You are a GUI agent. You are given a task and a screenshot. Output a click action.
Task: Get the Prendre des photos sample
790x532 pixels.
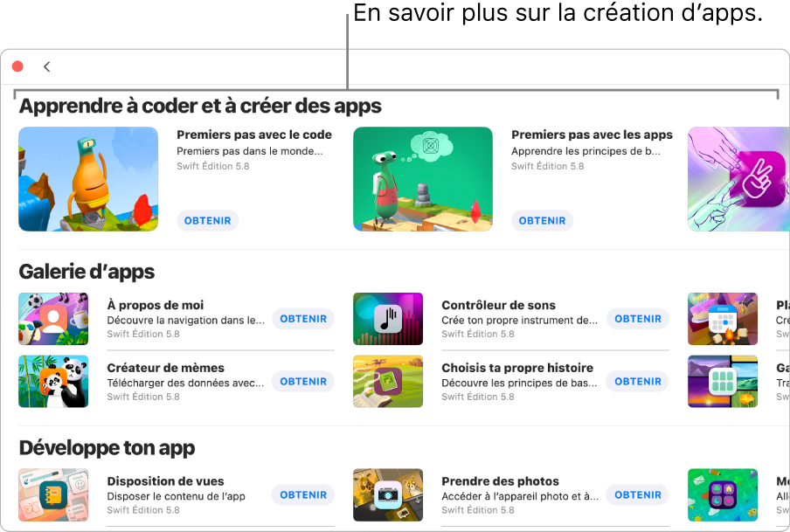point(638,494)
